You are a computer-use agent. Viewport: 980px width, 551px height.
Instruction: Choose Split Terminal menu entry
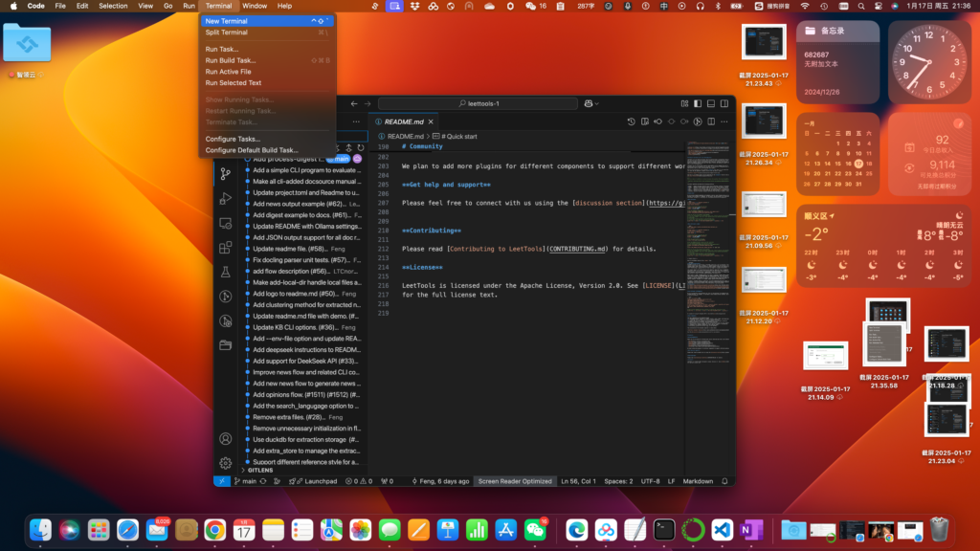pos(267,33)
